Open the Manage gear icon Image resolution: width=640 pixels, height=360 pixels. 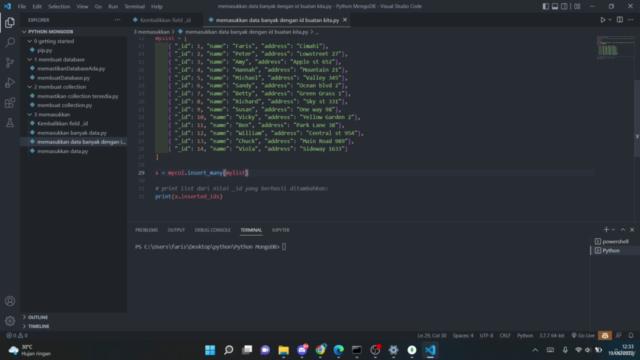10,321
